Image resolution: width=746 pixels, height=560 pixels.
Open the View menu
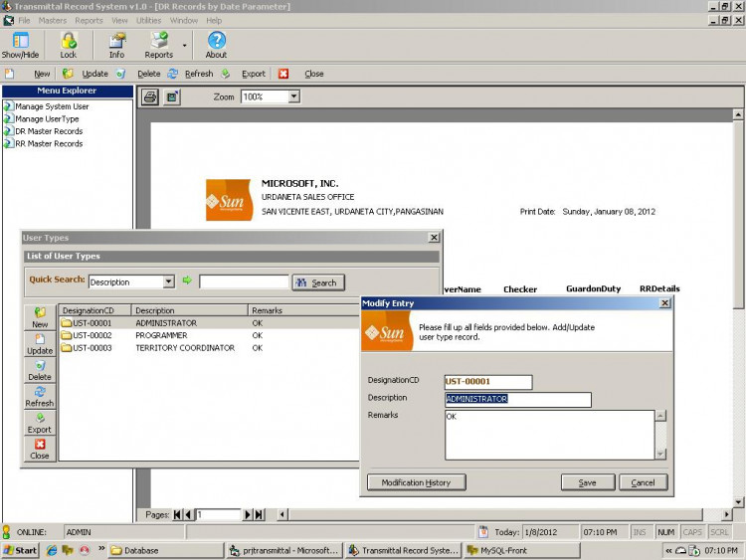point(119,21)
